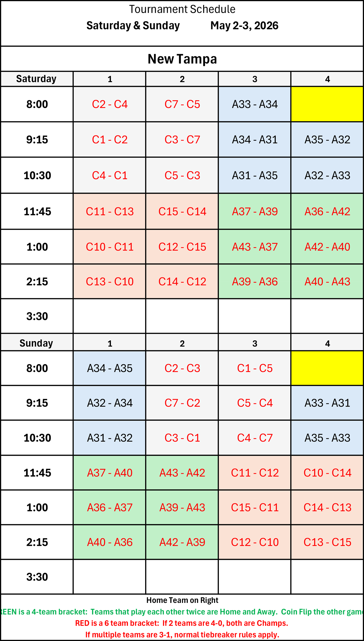
Task: Select the A42 - A39 game cell
Action: click(x=182, y=542)
